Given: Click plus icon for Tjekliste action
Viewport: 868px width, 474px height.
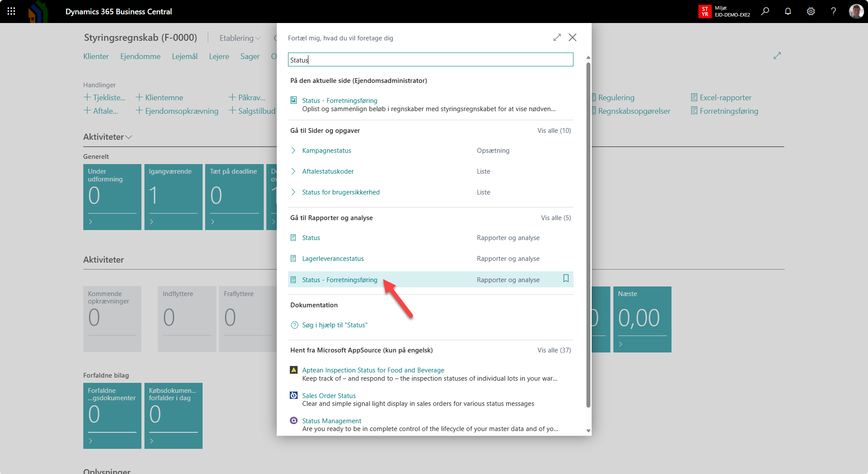Looking at the screenshot, I should tap(87, 97).
